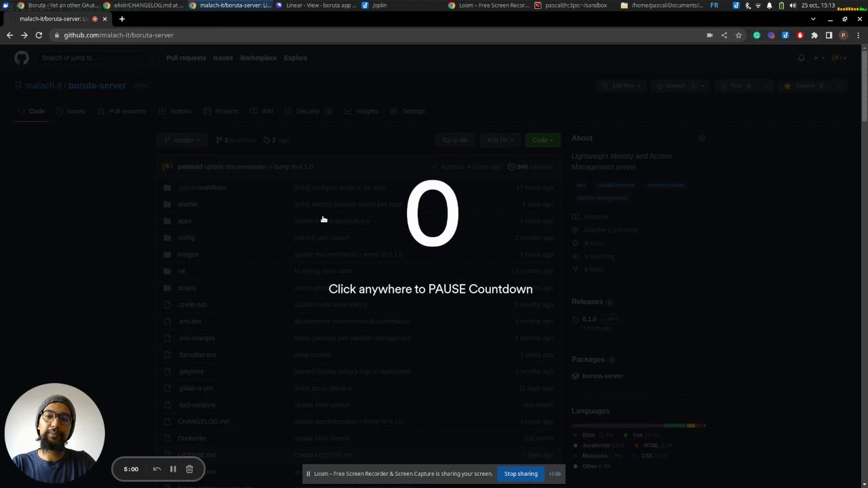The width and height of the screenshot is (868, 488).
Task: Toggle the Unwatch repository button
Action: [x=675, y=85]
